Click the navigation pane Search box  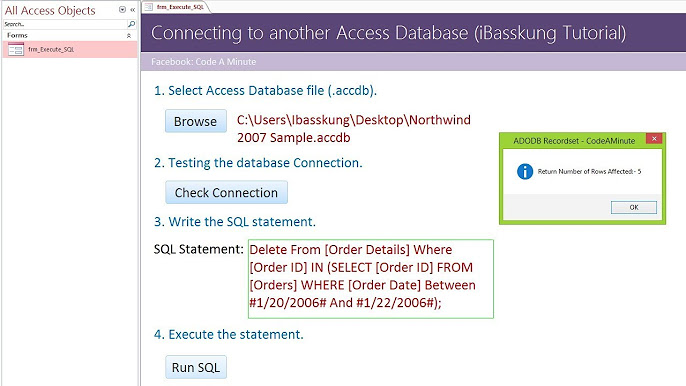(65, 24)
